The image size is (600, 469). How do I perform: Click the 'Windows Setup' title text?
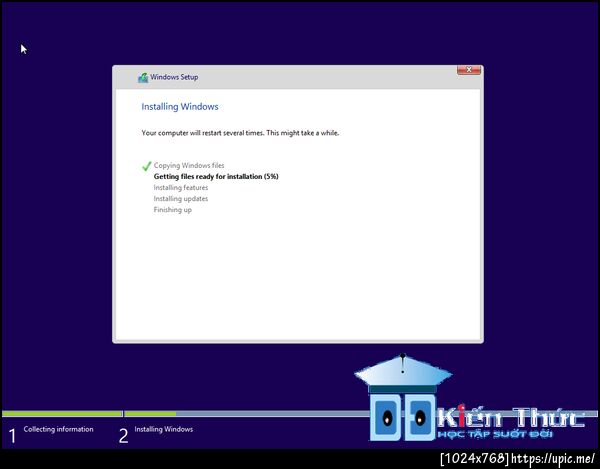[x=174, y=77]
